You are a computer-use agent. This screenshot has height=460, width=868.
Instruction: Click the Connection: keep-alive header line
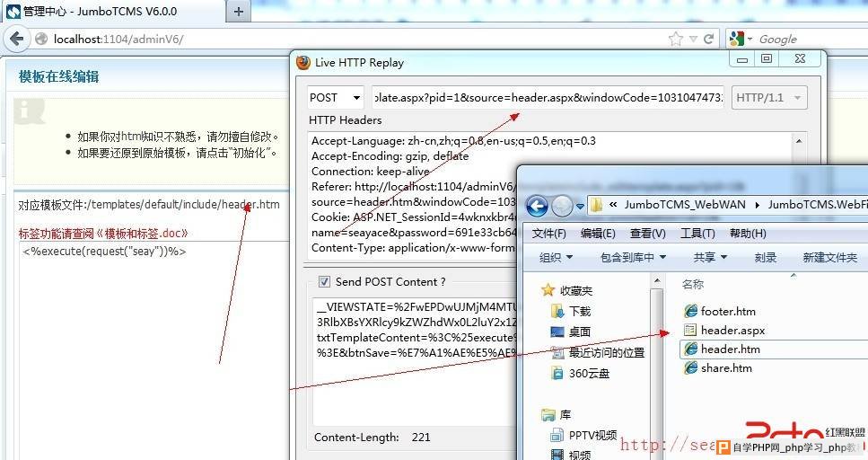(371, 172)
